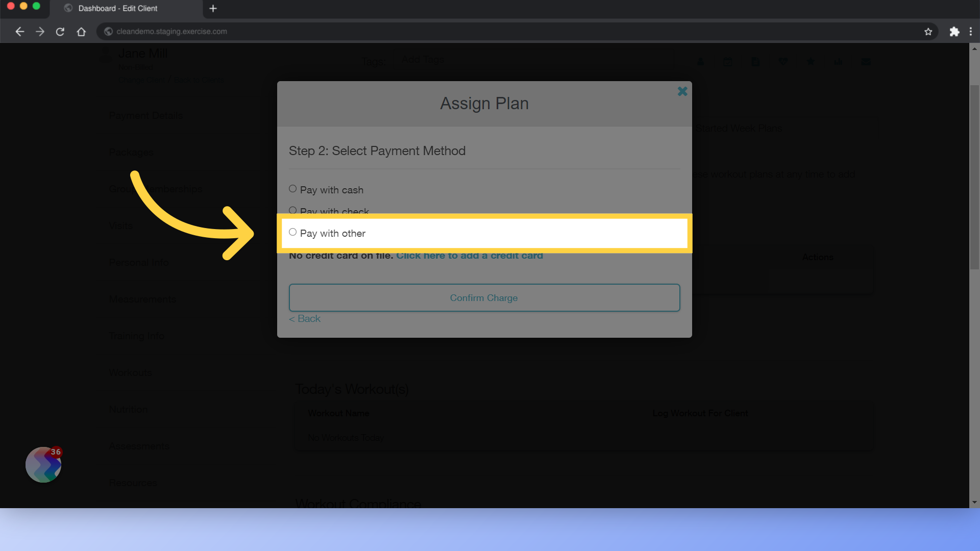Click the Back navigation link
The height and width of the screenshot is (551, 980).
[x=304, y=318]
